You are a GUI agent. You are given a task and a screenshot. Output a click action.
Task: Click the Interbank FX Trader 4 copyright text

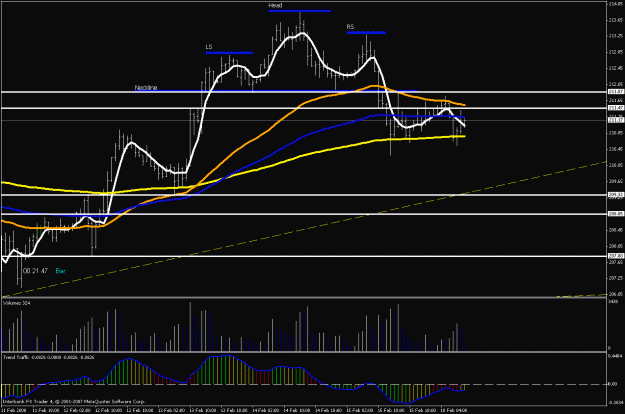coord(74,402)
